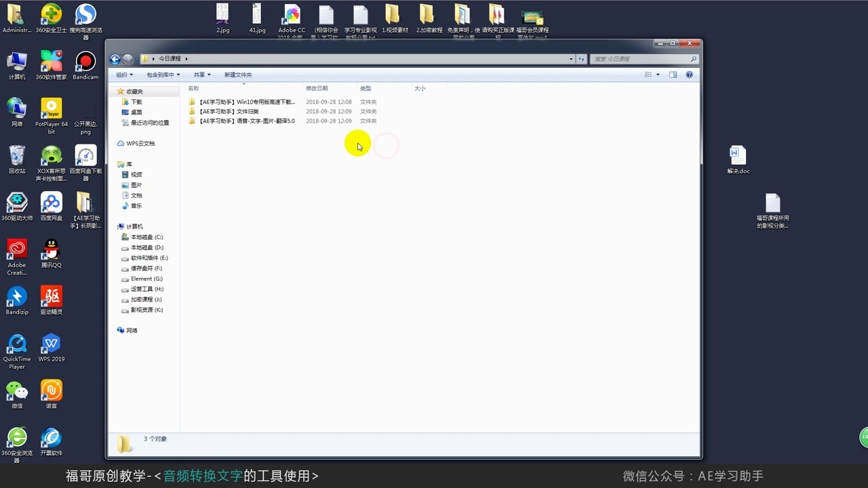Select the 回收站 recycle bin icon
Screen dimensions: 868x488
pyautogui.click(x=17, y=159)
